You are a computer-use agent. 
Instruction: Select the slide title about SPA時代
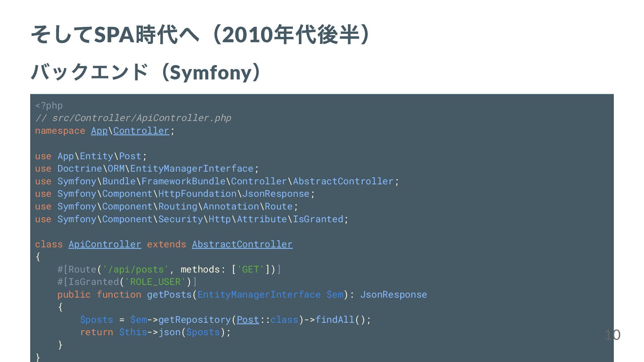pyautogui.click(x=201, y=35)
